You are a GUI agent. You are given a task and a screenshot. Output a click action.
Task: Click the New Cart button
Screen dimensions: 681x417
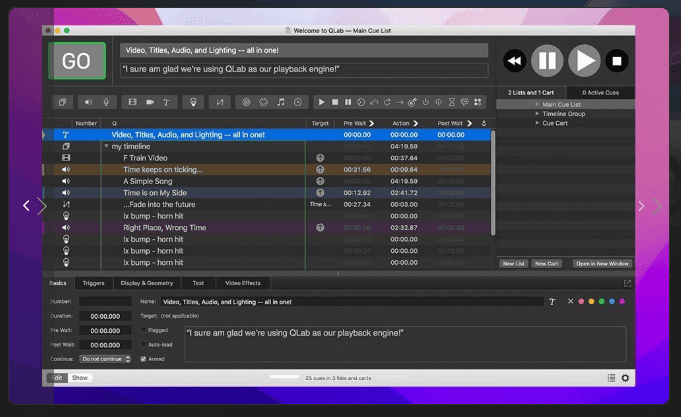(546, 264)
